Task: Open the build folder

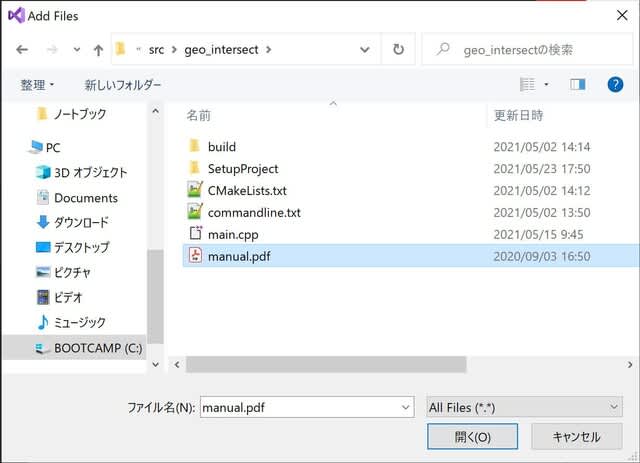Action: click(x=221, y=146)
